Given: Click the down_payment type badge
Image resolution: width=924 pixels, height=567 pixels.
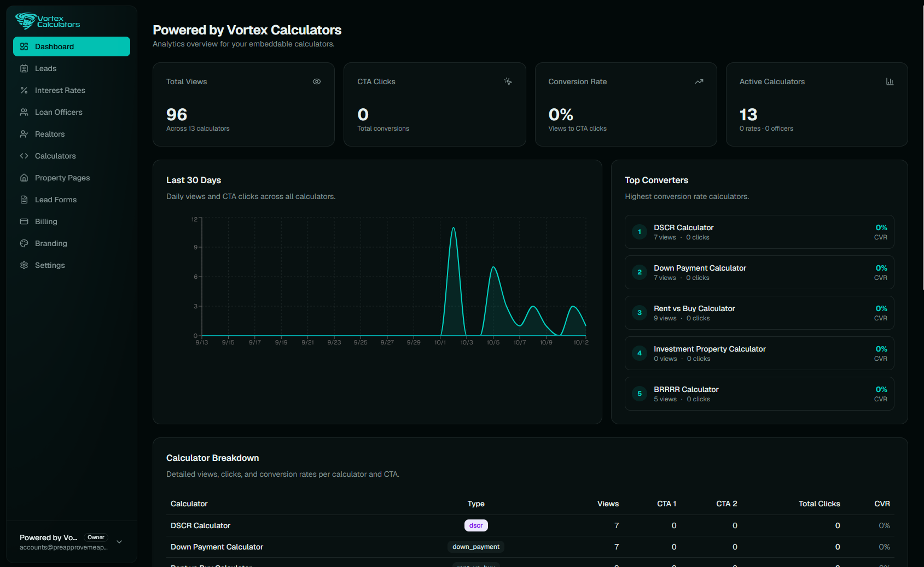Looking at the screenshot, I should pyautogui.click(x=476, y=547).
